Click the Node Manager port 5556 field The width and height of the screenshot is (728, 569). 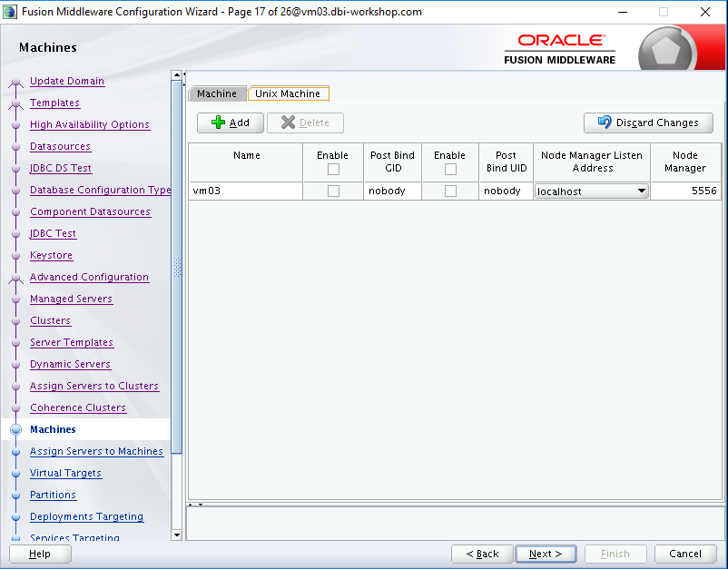685,191
